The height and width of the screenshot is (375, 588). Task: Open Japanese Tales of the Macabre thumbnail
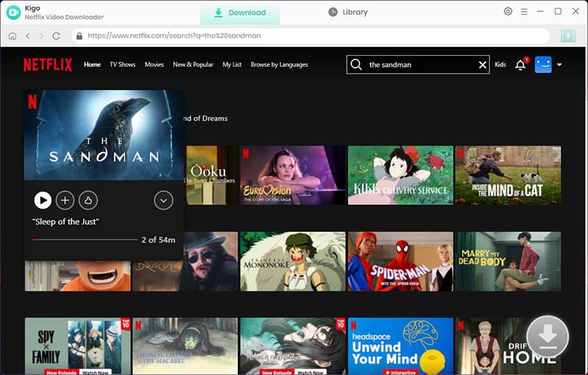click(185, 346)
